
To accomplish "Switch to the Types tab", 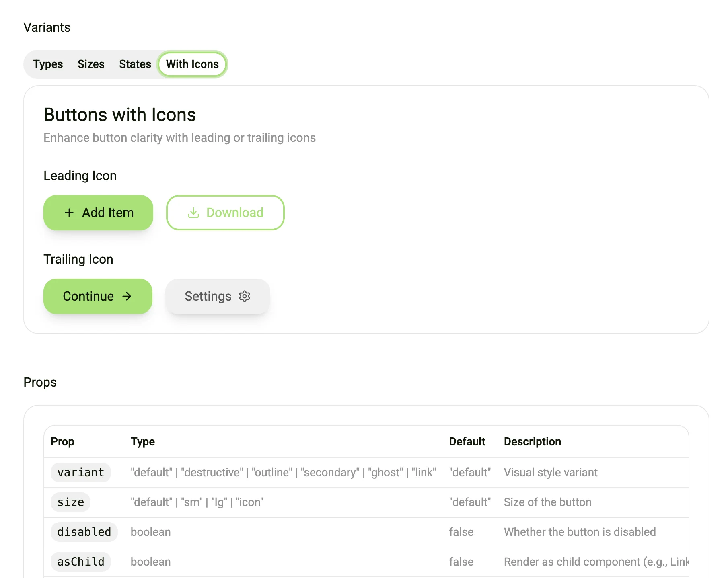I will pos(48,64).
